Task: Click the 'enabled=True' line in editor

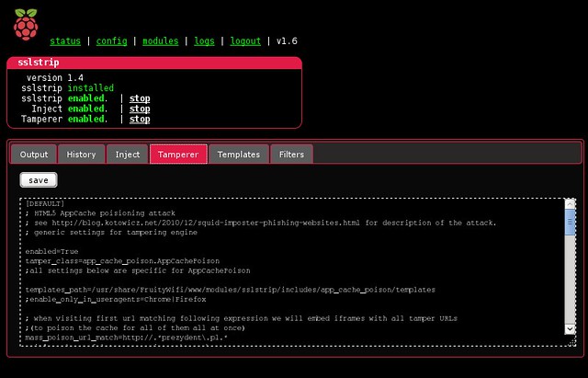Action: (x=51, y=251)
